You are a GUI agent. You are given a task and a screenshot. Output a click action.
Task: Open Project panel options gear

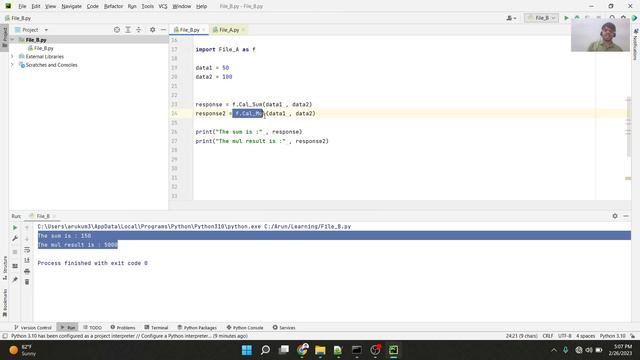[x=152, y=30]
